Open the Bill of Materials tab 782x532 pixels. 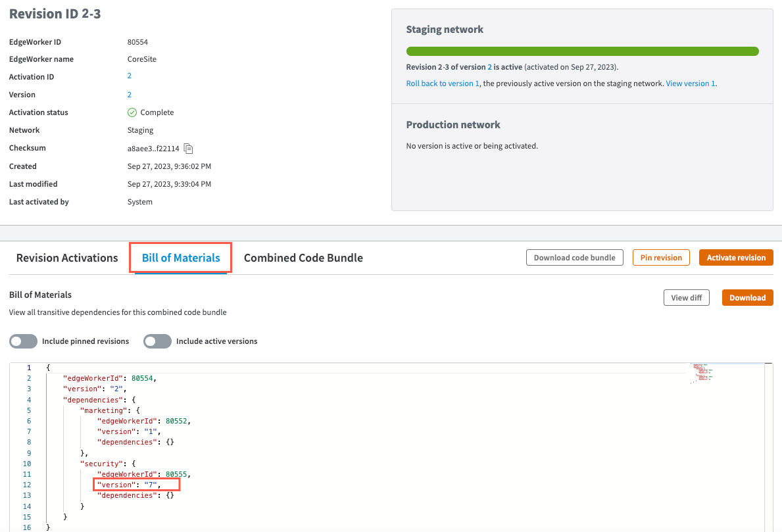point(181,258)
